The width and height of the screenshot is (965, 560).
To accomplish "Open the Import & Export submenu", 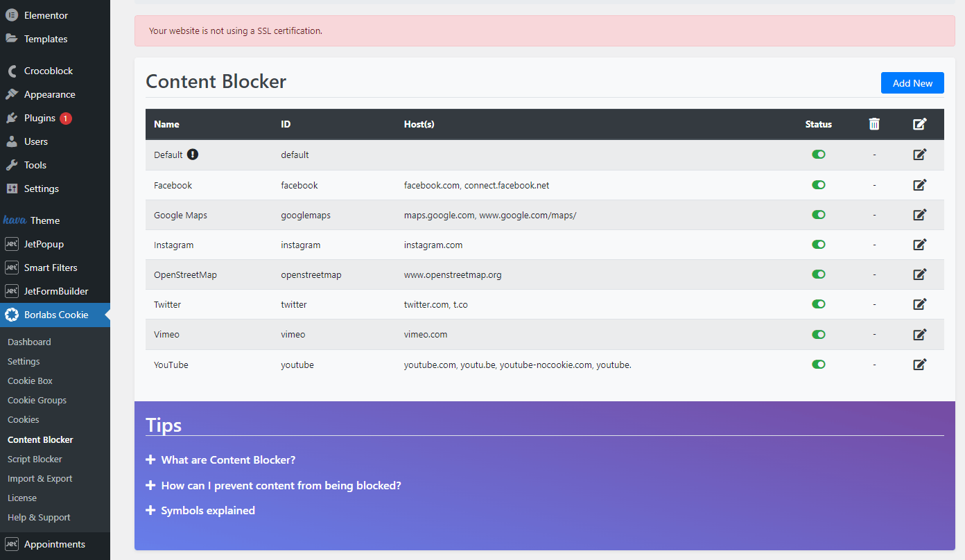I will click(x=40, y=478).
